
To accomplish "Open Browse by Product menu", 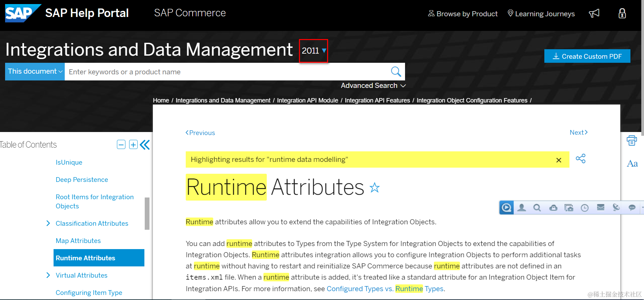I will click(x=463, y=14).
